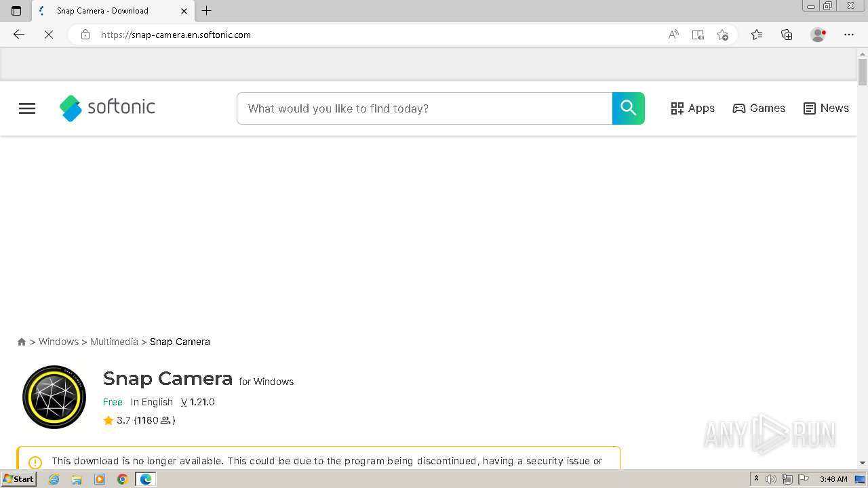
Task: Click the taskbar clock 3:48 AM
Action: click(833, 479)
